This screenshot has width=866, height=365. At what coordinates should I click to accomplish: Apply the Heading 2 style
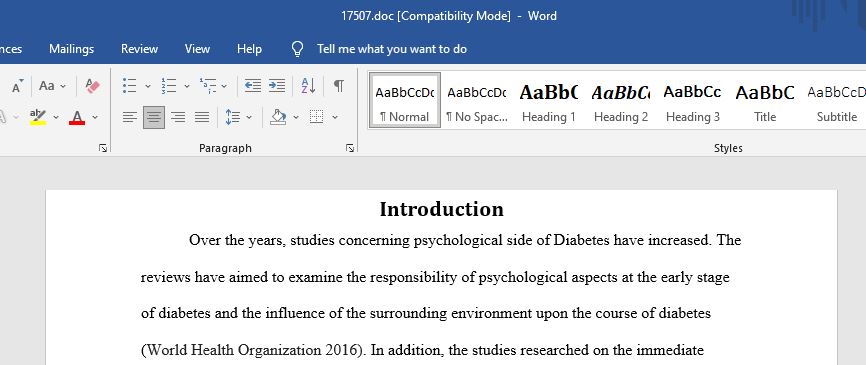coord(621,100)
